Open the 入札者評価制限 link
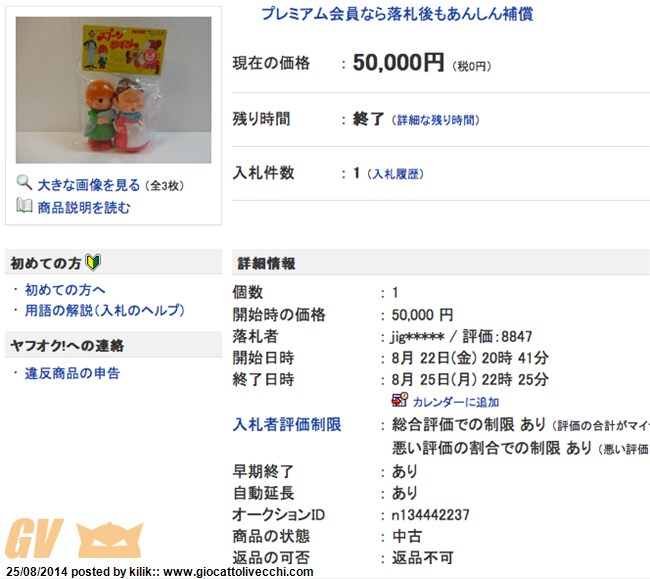 [287, 424]
